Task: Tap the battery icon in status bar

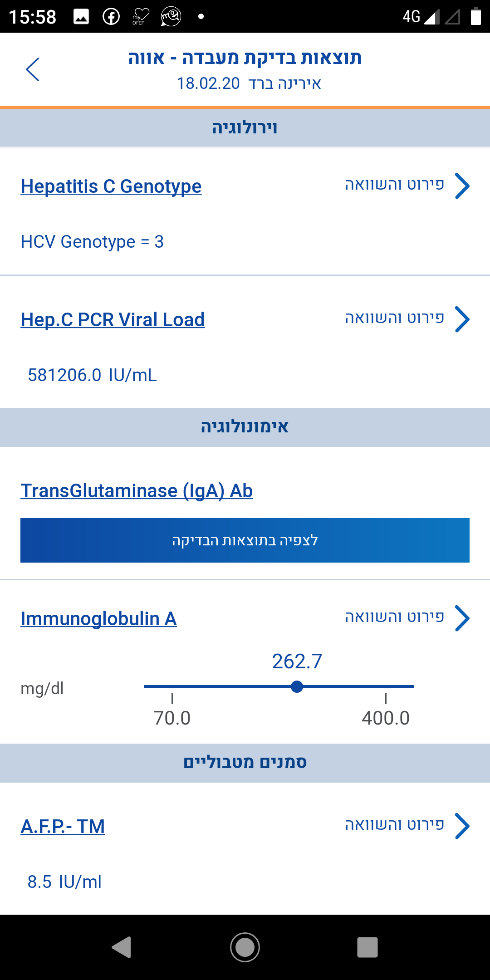Action: [x=475, y=17]
